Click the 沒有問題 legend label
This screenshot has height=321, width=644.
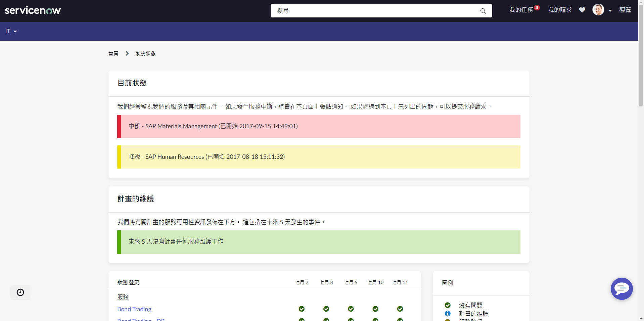pos(471,305)
